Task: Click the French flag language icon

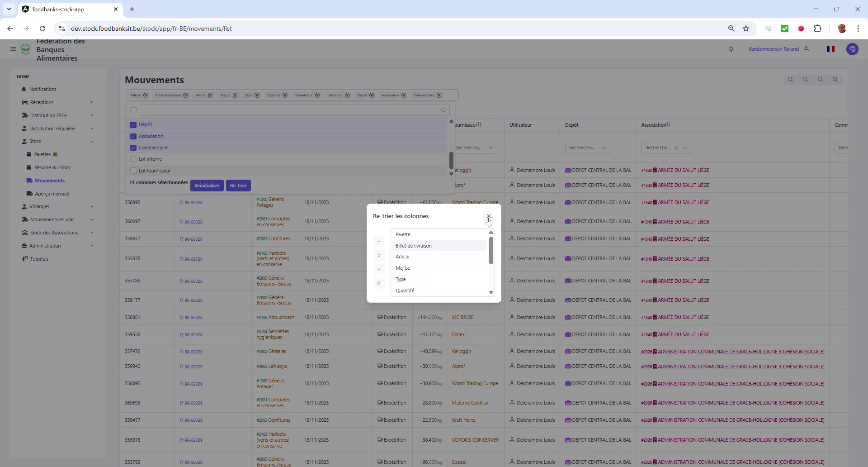Action: [831, 49]
